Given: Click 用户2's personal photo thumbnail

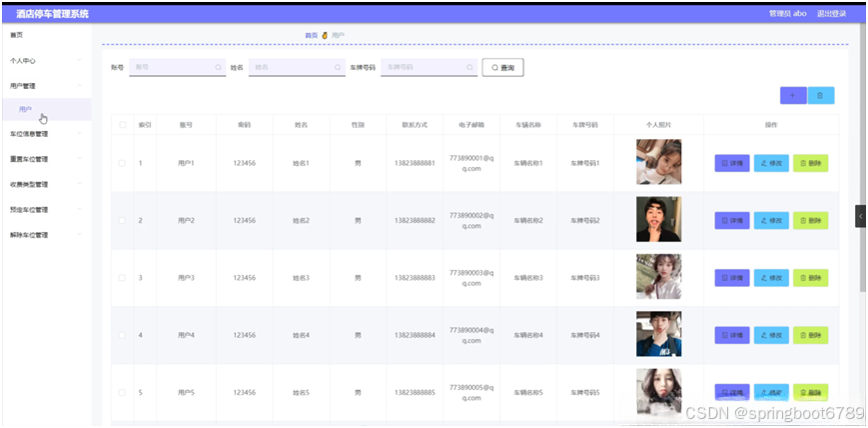Looking at the screenshot, I should 659,219.
